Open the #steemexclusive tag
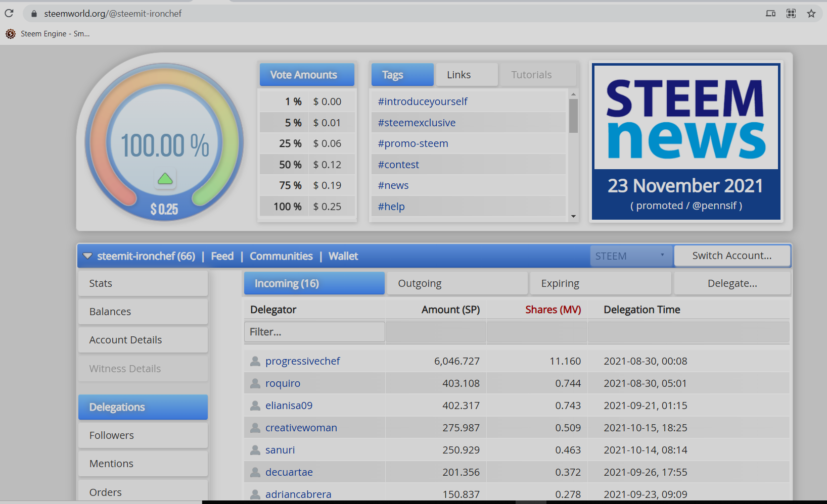 (x=417, y=123)
